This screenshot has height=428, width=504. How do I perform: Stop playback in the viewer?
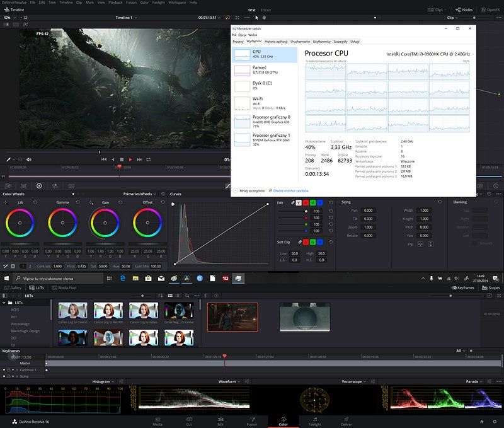coord(122,159)
